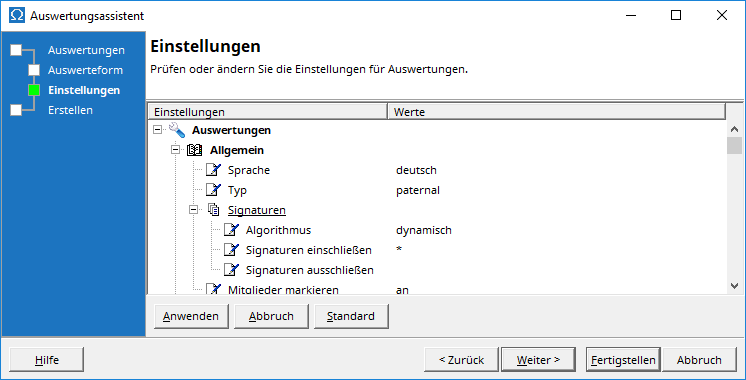Click the scrollbar down arrow in settings list
The image size is (746, 380).
tap(734, 285)
